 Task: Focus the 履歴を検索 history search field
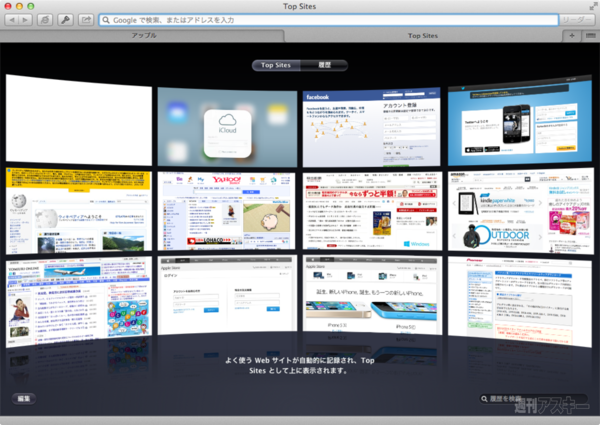pos(533,399)
